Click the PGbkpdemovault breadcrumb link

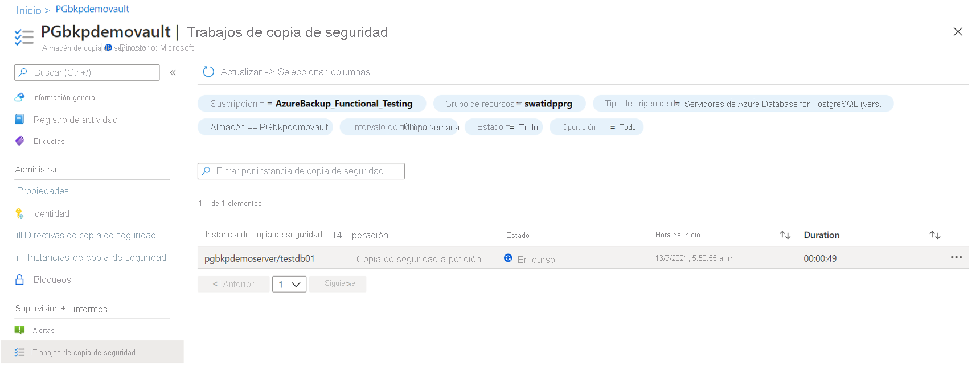pyautogui.click(x=92, y=9)
